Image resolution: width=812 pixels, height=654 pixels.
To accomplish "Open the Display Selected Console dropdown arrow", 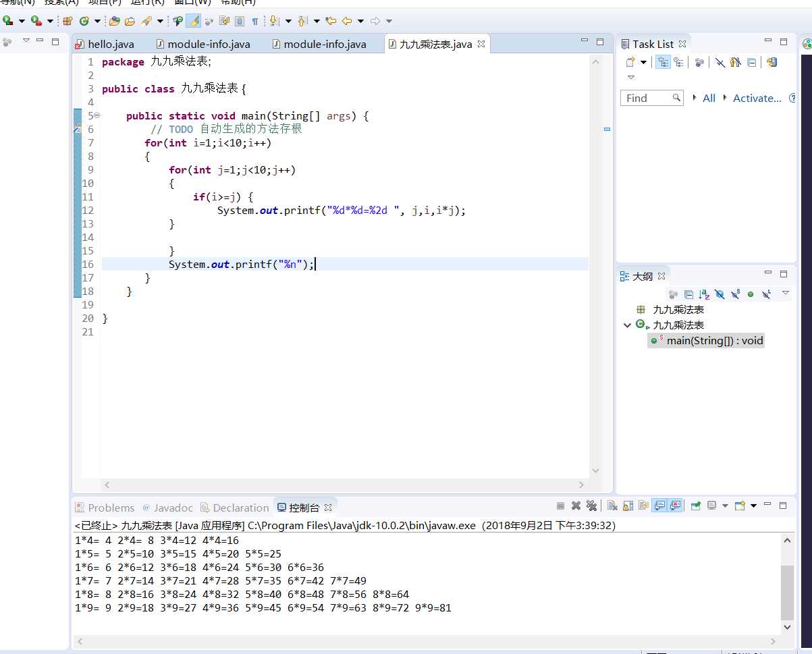I will pos(726,506).
